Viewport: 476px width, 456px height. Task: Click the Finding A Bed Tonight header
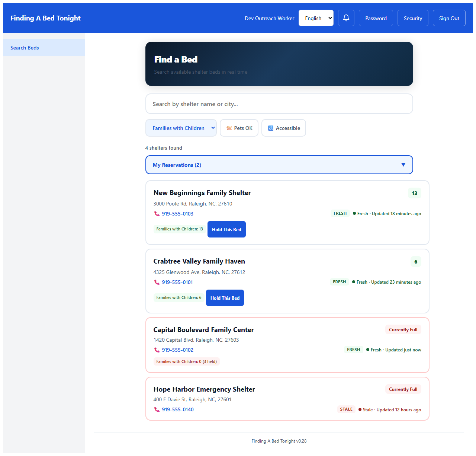tap(45, 17)
